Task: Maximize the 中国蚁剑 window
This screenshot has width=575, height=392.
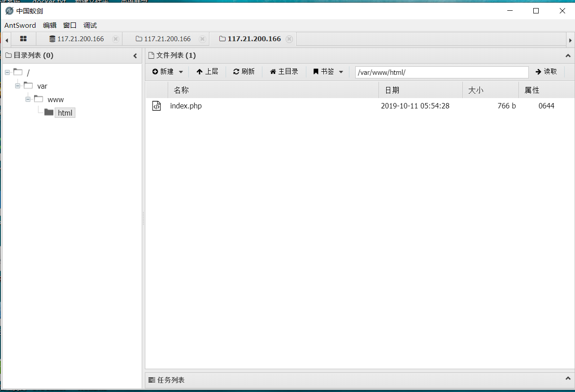Action: coord(536,11)
